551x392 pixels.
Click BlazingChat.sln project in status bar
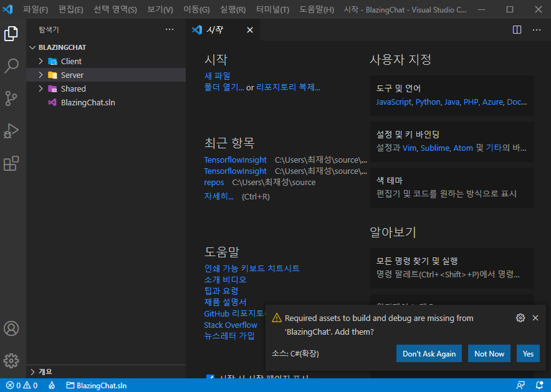tap(97, 385)
